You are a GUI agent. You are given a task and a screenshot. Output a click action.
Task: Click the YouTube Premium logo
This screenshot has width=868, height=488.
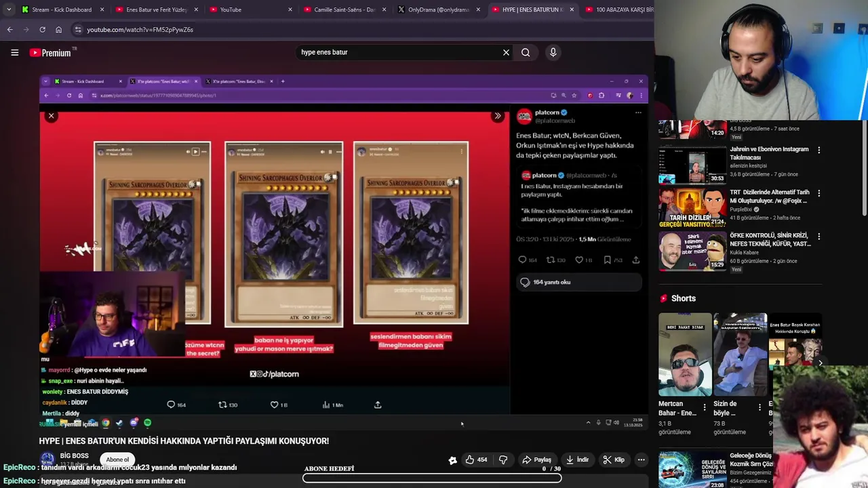pyautogui.click(x=50, y=52)
